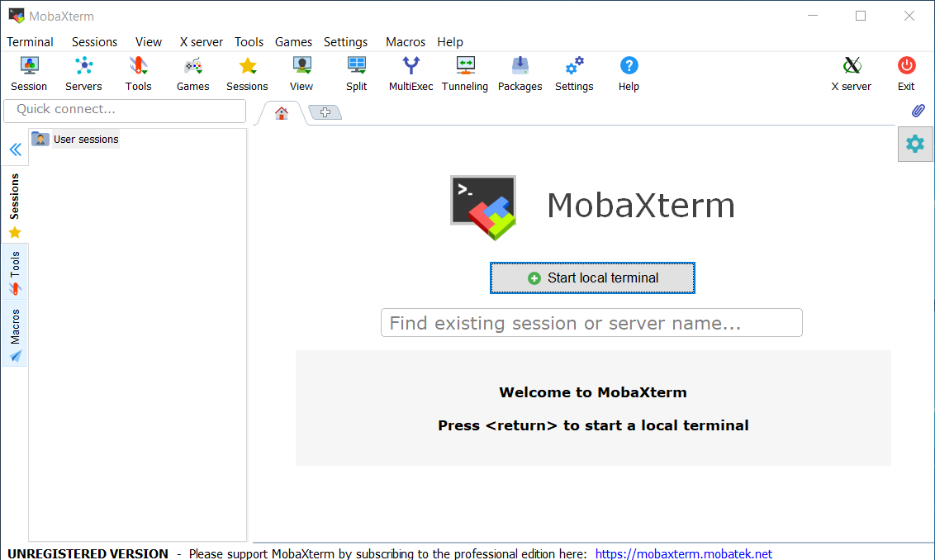Switch to the Sessions sidebar tab
The image size is (935, 560).
coord(15,206)
